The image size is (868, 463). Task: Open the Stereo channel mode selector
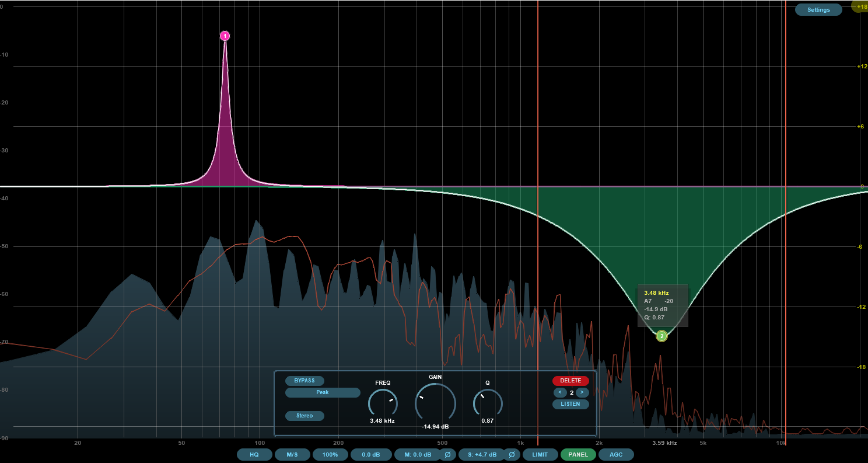(x=304, y=416)
